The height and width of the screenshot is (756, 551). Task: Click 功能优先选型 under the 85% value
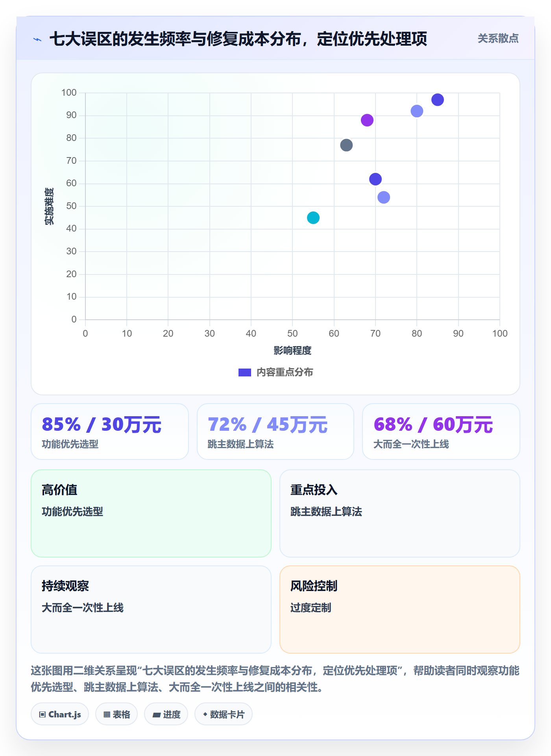[70, 444]
